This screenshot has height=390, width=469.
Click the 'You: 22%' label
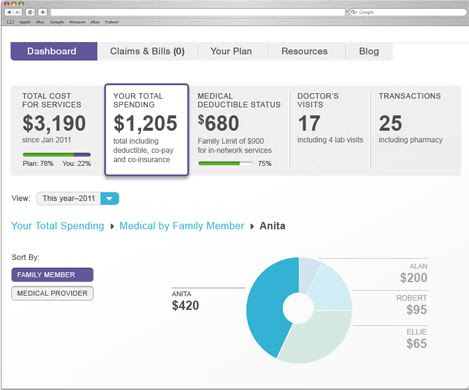click(x=76, y=164)
